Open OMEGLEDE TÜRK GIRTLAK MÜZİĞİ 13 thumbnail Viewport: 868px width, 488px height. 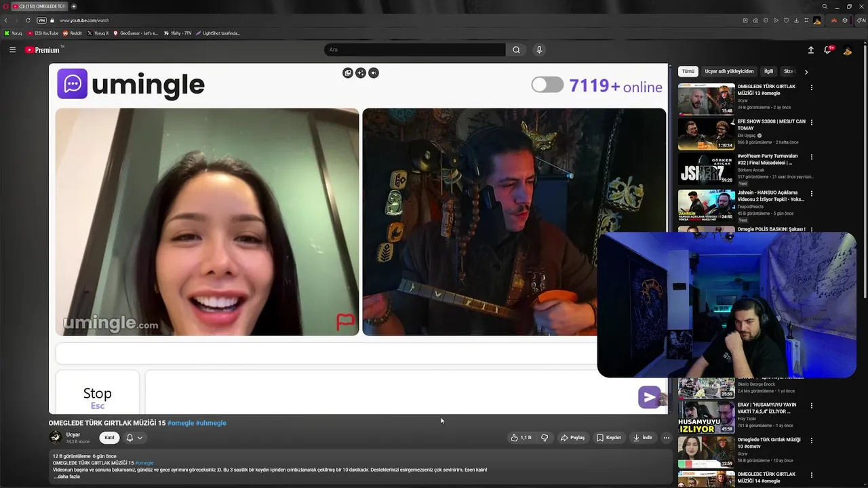click(706, 100)
